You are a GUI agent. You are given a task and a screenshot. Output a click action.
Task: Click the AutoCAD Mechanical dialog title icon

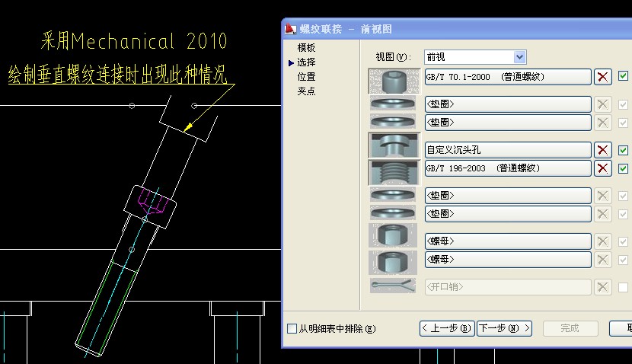(x=291, y=29)
